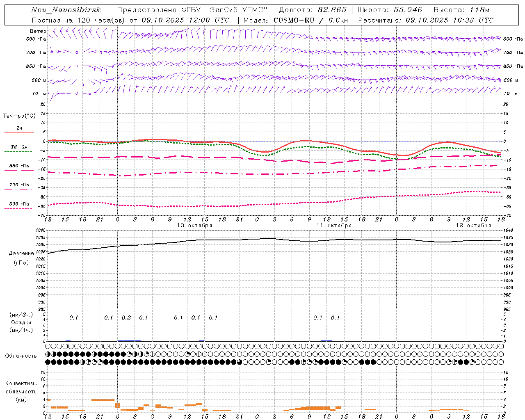Click the Осадки panel label

click(21, 322)
